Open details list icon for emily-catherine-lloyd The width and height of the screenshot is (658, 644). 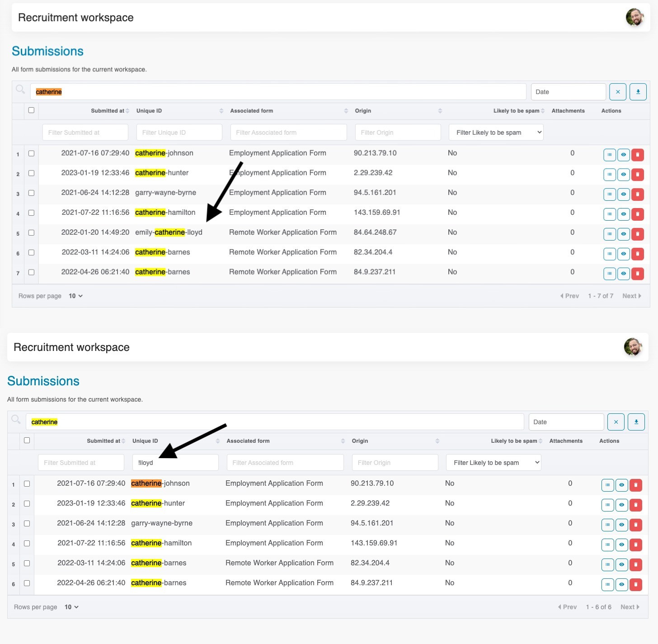tap(610, 234)
